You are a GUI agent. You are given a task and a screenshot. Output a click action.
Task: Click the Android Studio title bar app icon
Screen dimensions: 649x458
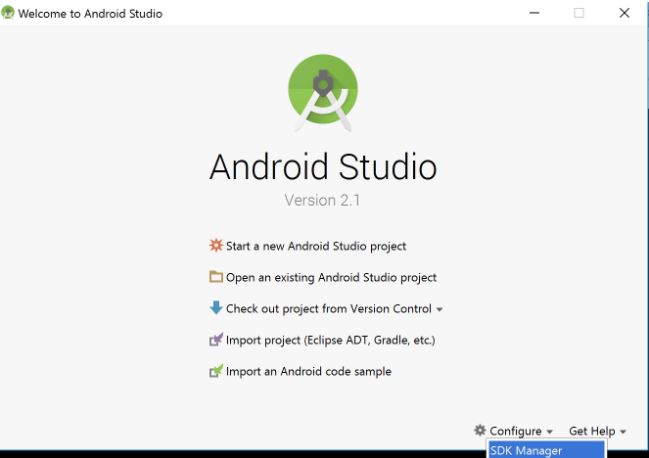tap(8, 13)
